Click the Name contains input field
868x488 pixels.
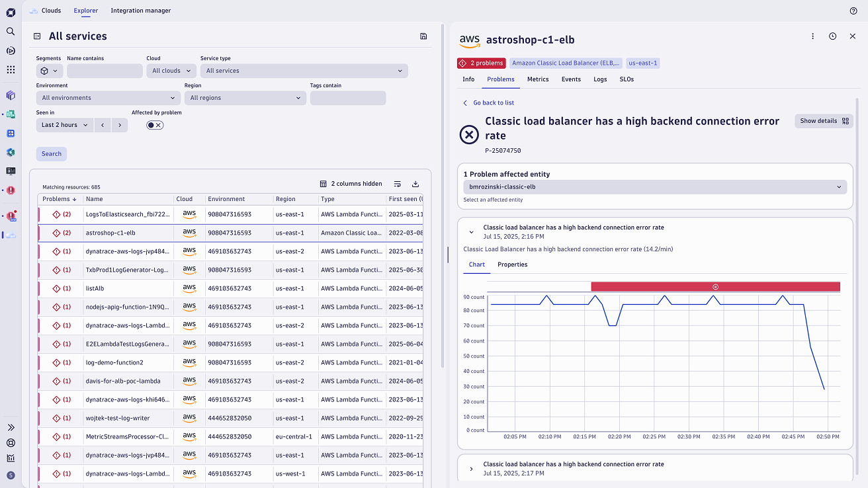coord(105,71)
